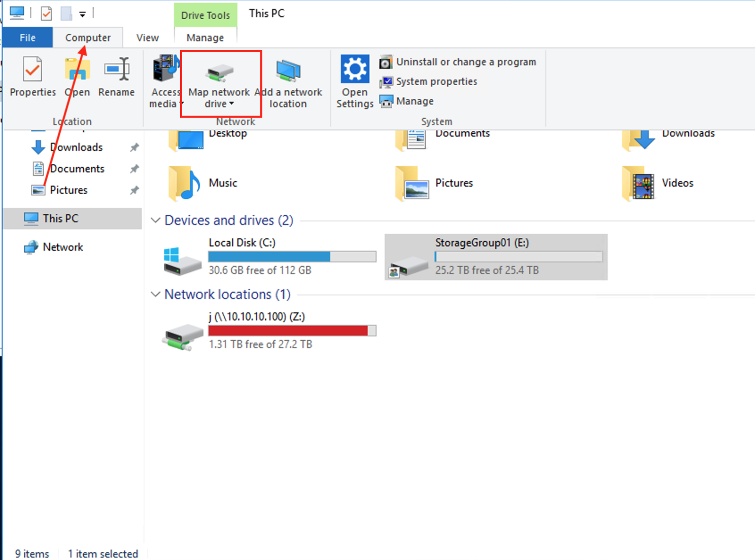Image resolution: width=755 pixels, height=560 pixels.
Task: Click the Properties ribbon icon
Action: click(32, 69)
